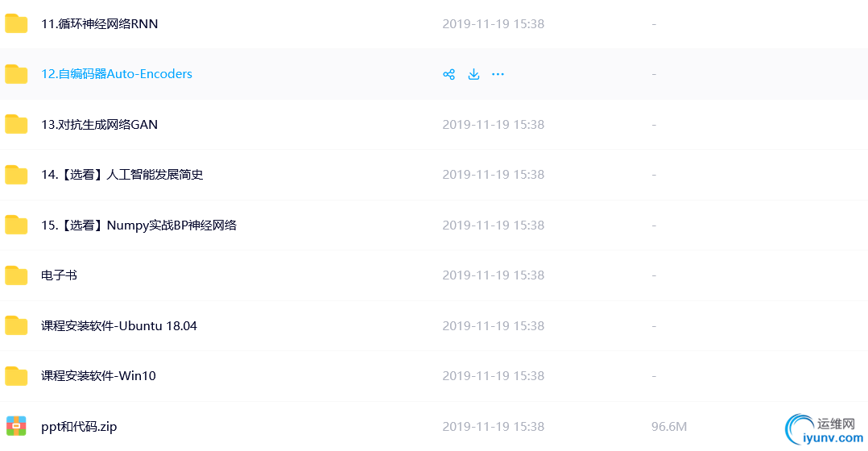
Task: Click the download icon for Auto-Encoders folder
Action: coord(473,74)
